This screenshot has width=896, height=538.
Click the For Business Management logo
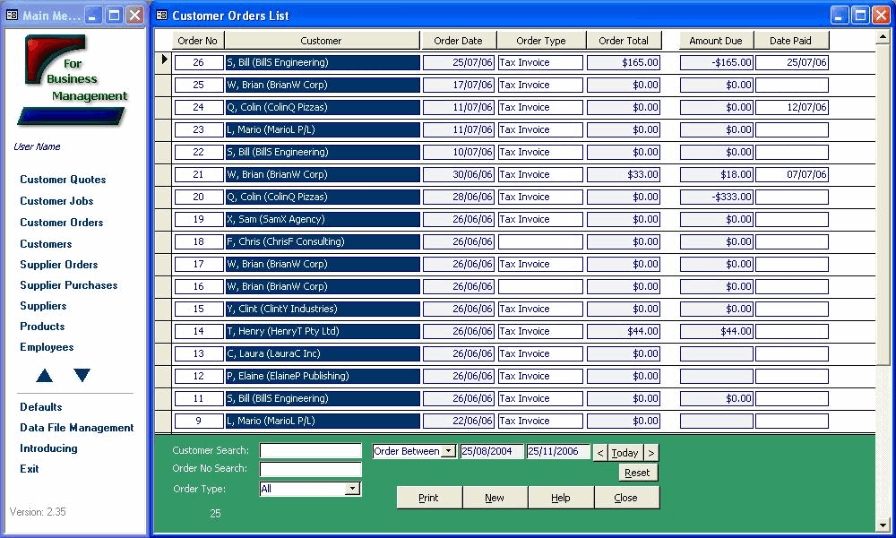(72, 78)
